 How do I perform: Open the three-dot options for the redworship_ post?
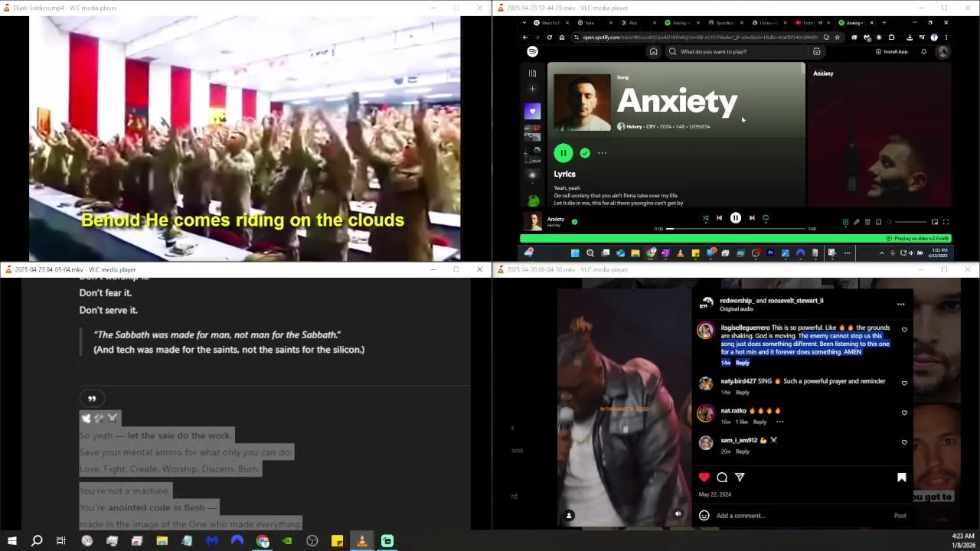pyautogui.click(x=900, y=304)
